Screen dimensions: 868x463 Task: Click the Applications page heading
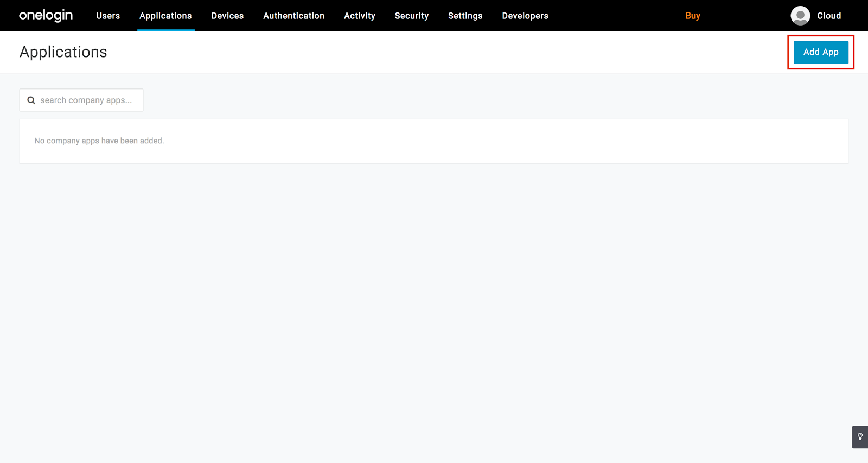[63, 52]
